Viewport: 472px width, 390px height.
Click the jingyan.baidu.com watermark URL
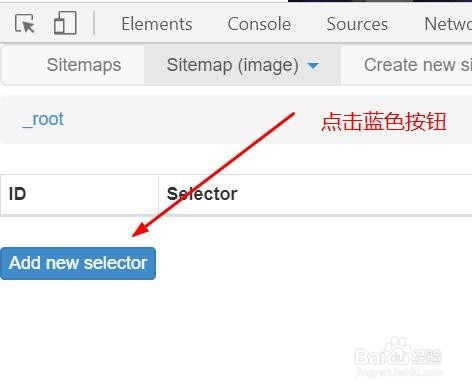click(399, 371)
